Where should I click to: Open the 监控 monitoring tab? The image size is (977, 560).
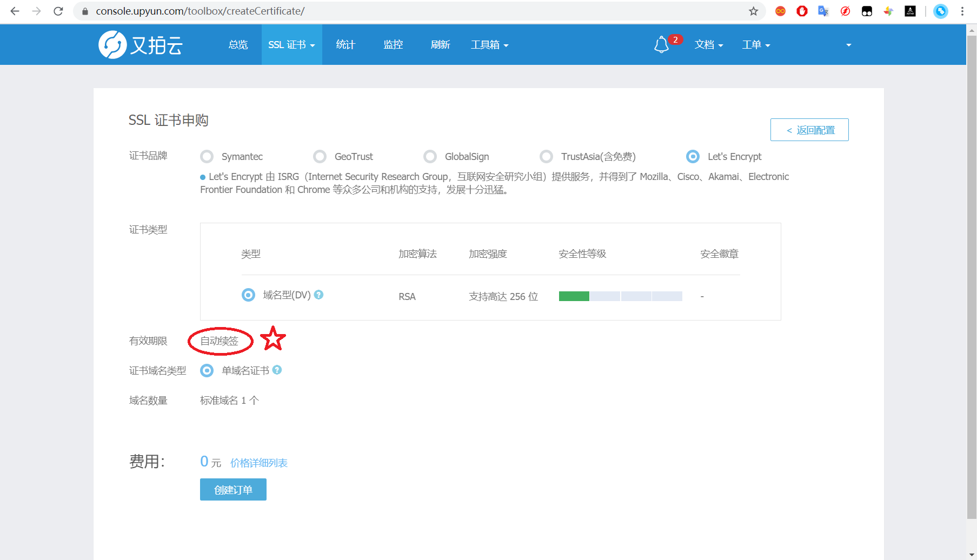[393, 45]
